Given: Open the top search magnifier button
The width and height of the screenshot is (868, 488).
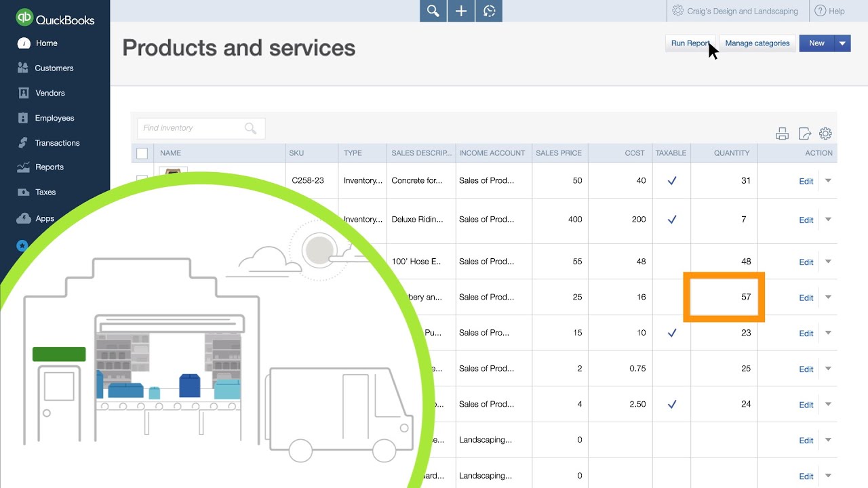Looking at the screenshot, I should point(433,11).
